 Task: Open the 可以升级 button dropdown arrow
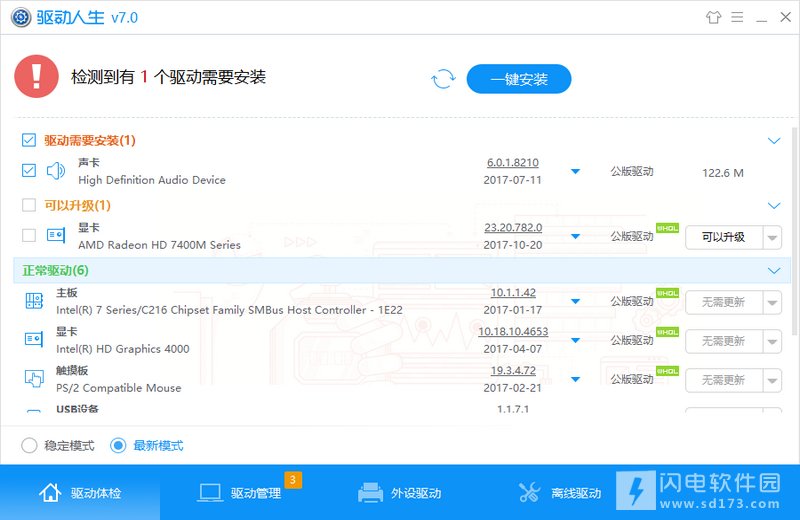pos(771,237)
